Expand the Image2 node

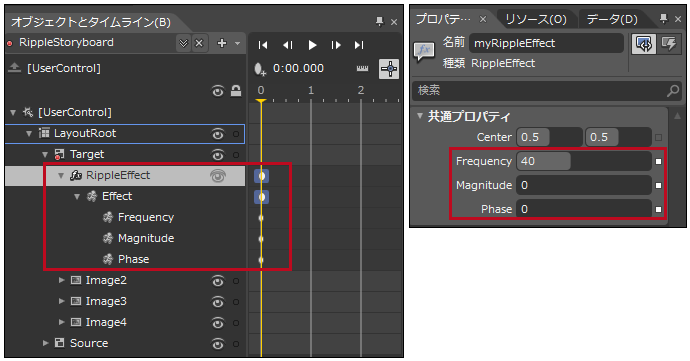62,280
